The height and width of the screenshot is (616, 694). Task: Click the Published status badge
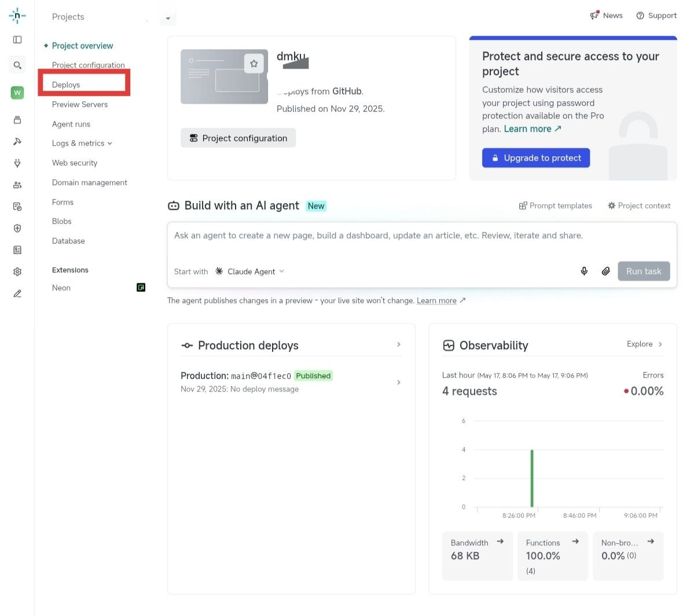pos(313,376)
